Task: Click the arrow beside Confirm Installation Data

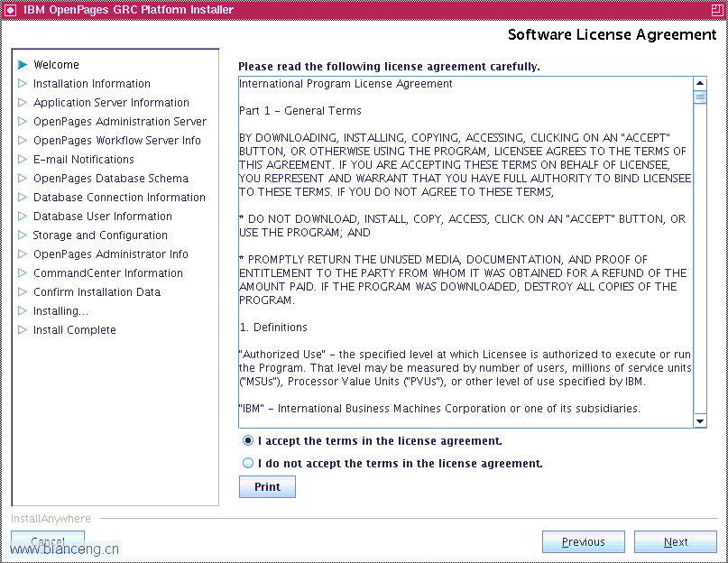Action: click(x=23, y=292)
